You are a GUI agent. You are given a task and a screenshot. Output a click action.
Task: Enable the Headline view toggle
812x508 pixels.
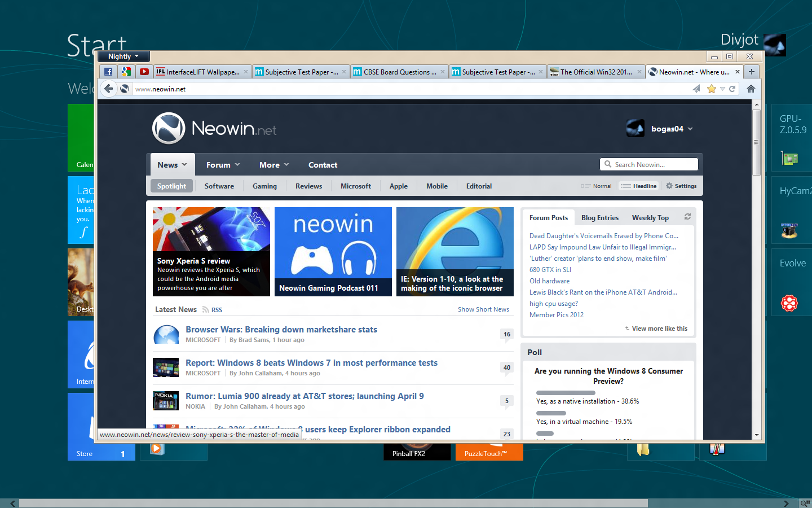pos(638,186)
